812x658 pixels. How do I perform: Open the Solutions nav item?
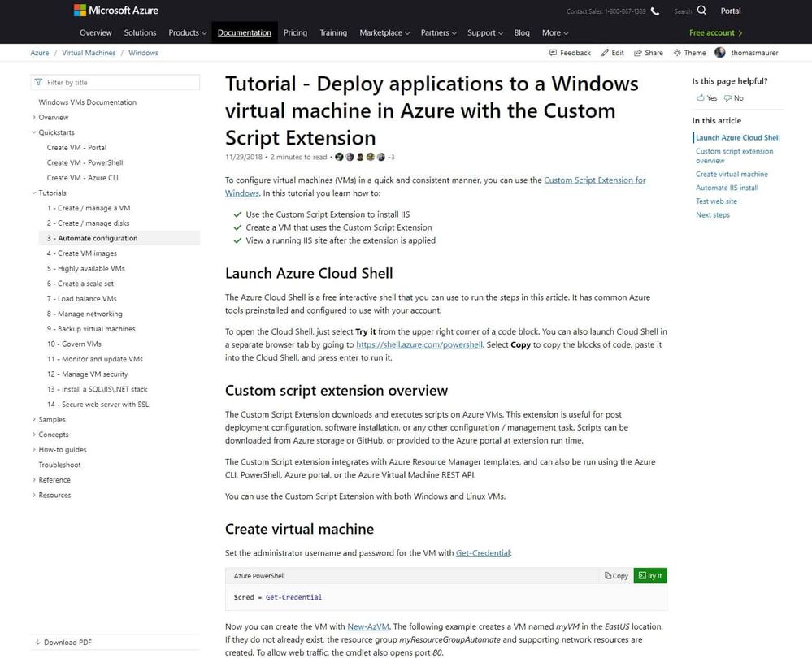click(140, 32)
